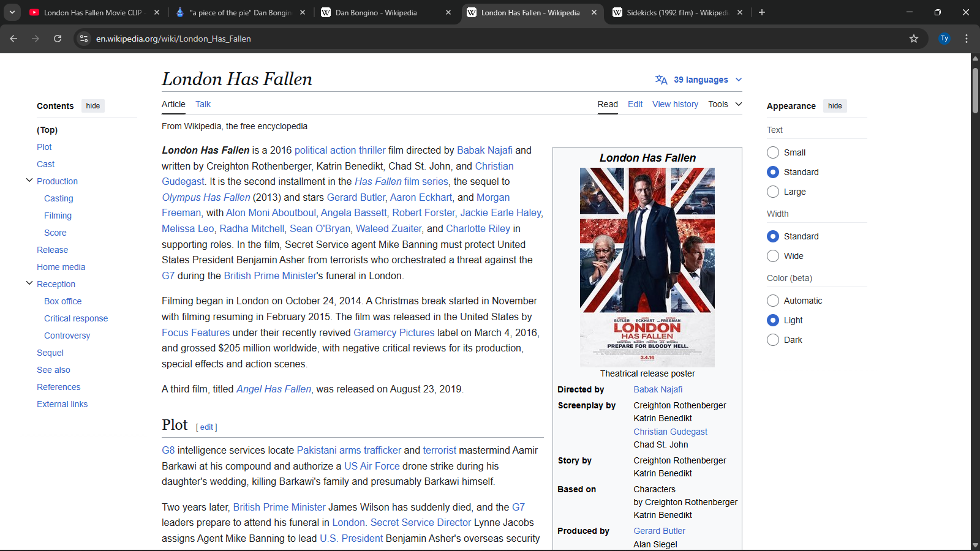
Task: Jump to (Top) in contents
Action: point(47,130)
